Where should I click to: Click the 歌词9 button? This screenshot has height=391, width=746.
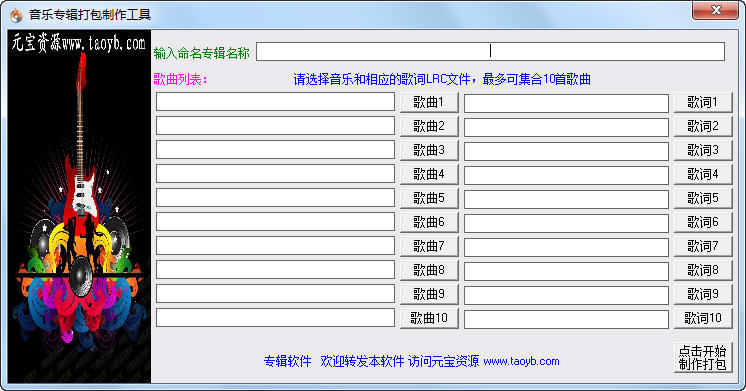703,294
